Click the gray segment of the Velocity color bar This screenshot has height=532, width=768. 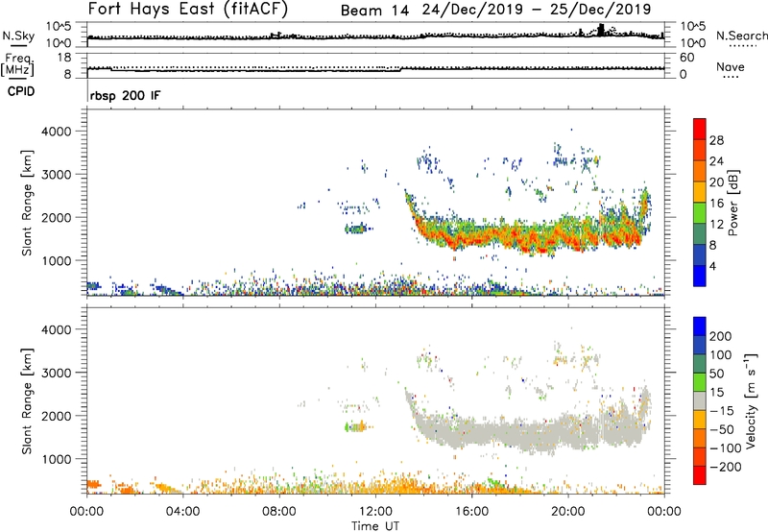700,401
